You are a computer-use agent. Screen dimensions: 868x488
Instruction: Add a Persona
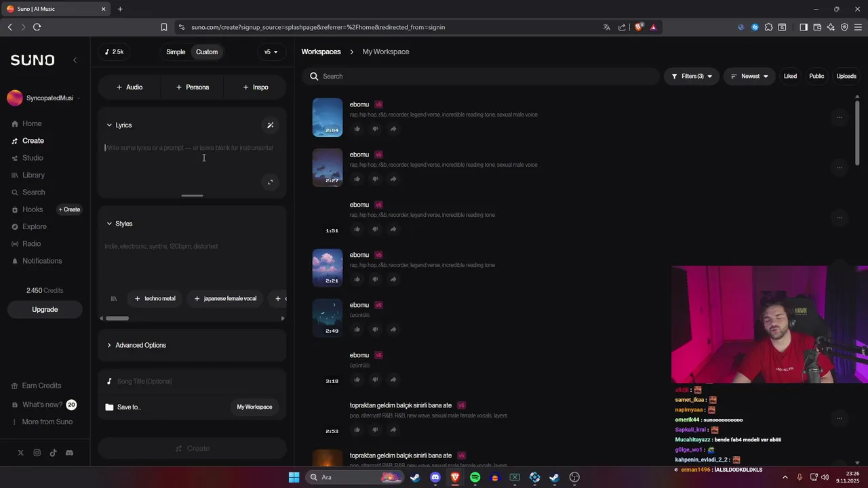pos(193,87)
